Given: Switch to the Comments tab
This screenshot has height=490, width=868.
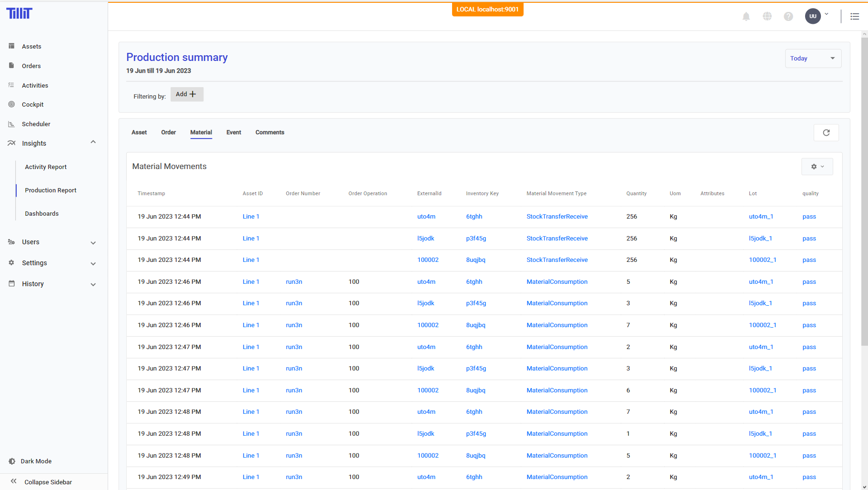Looking at the screenshot, I should [x=270, y=132].
